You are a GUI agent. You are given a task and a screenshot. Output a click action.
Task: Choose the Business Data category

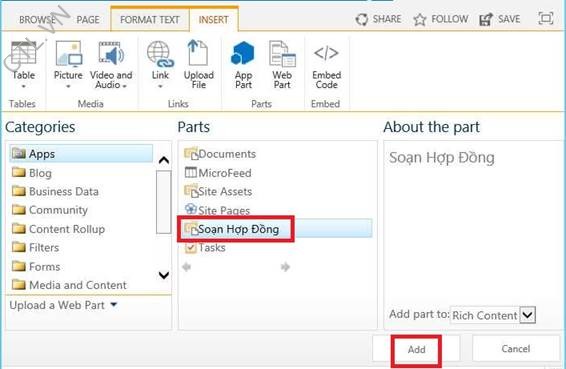pos(55,191)
